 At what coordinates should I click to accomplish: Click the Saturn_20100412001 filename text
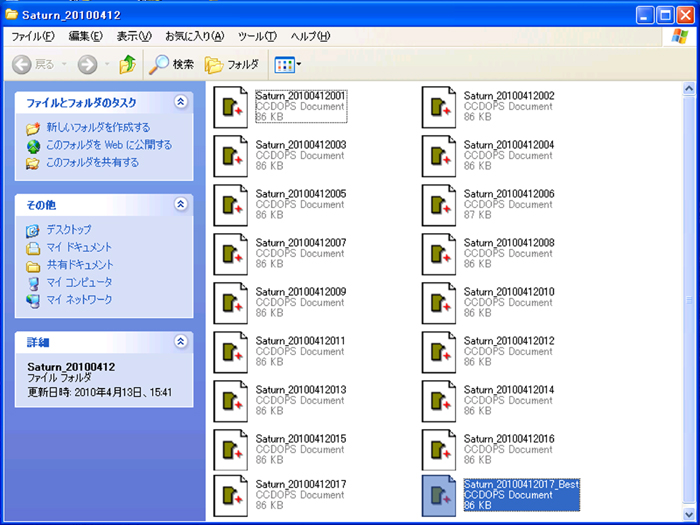coord(300,96)
